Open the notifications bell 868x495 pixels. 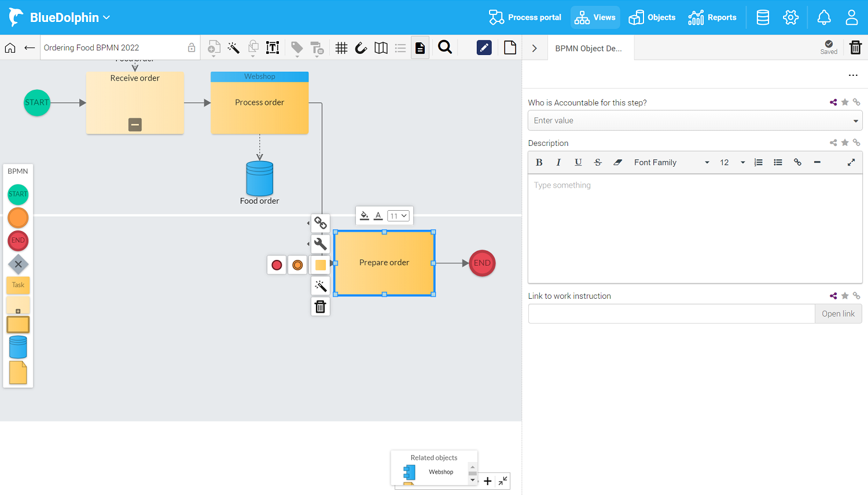point(824,17)
